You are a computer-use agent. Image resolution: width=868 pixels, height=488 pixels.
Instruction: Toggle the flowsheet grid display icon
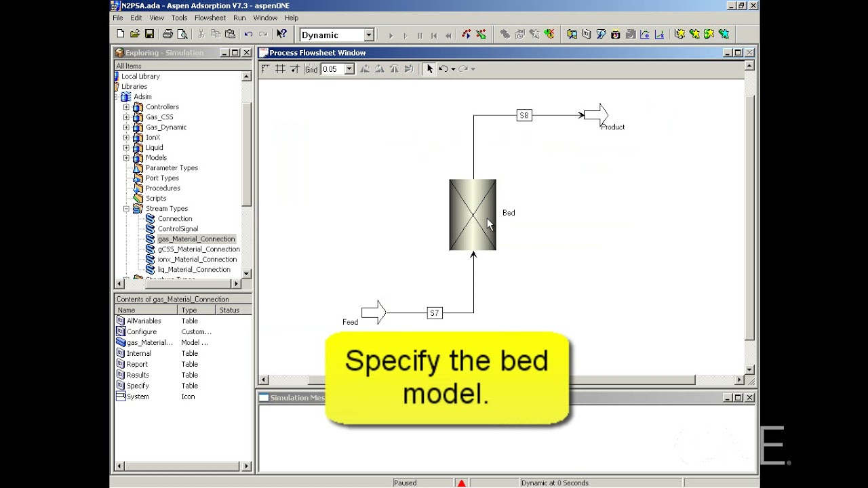[x=280, y=69]
